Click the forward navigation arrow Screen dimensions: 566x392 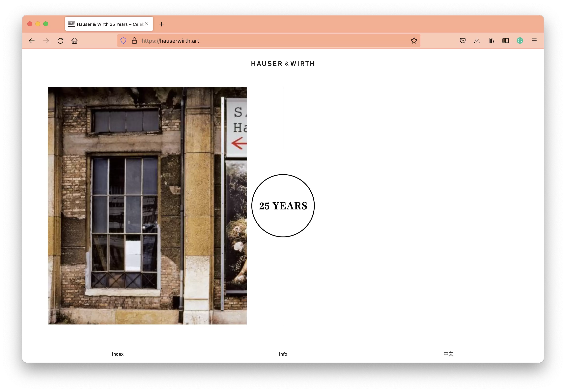[46, 41]
